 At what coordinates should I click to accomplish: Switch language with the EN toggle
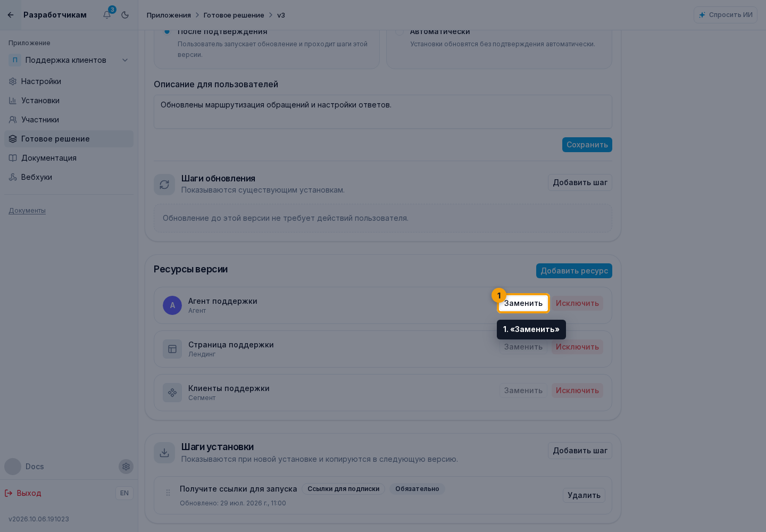pyautogui.click(x=124, y=493)
